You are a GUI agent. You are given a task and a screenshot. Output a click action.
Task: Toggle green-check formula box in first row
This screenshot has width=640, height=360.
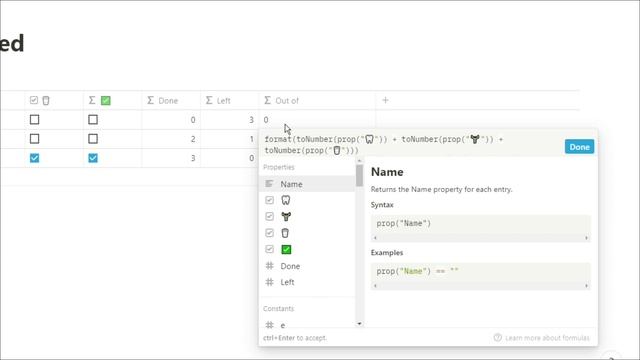pos(93,120)
